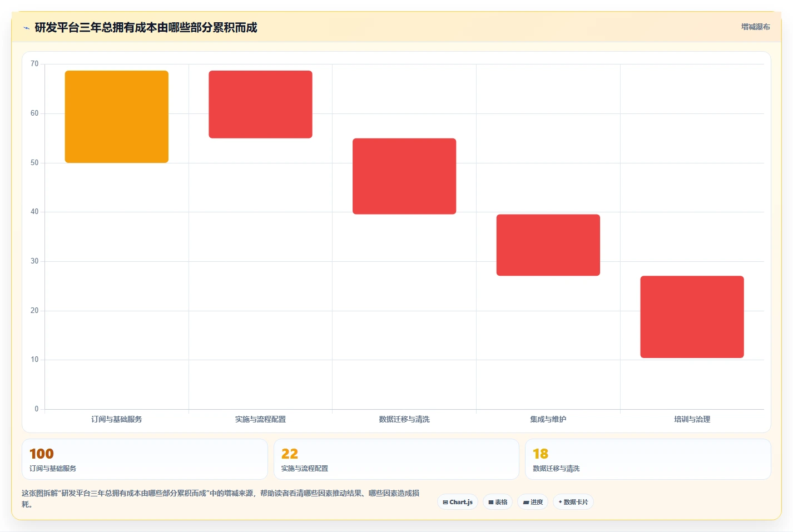
Task: Click the 表格 tag pill
Action: click(x=498, y=502)
